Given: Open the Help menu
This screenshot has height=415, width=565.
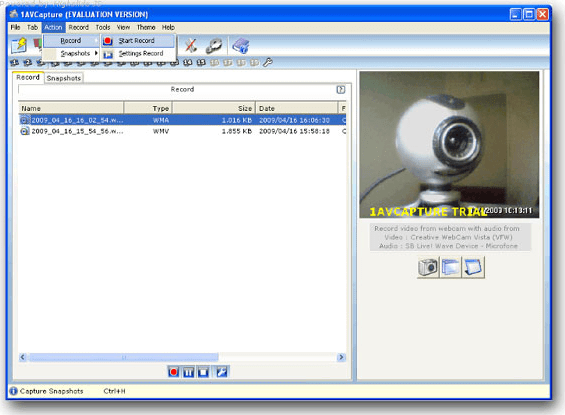Looking at the screenshot, I should 168,27.
